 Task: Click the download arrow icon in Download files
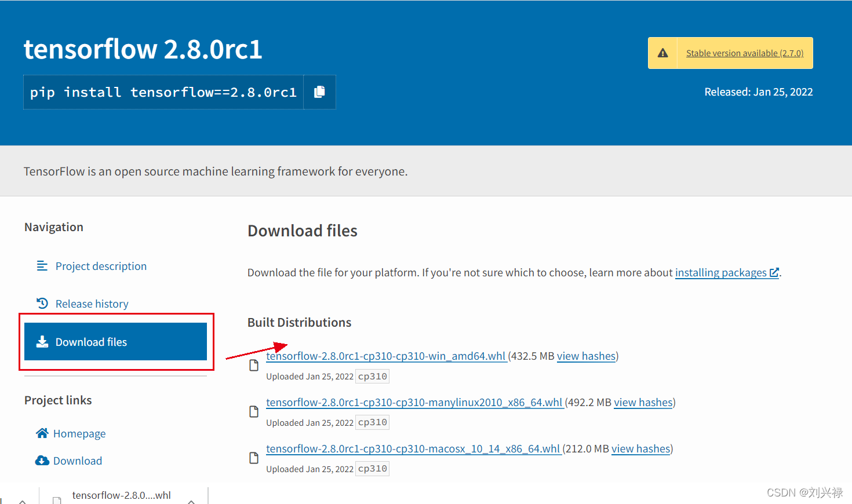(x=42, y=342)
